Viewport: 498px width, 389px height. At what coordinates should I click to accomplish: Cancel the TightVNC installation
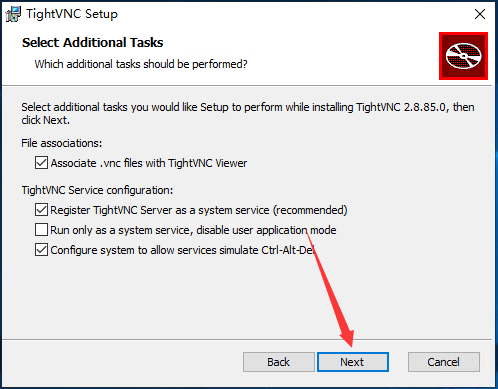444,362
